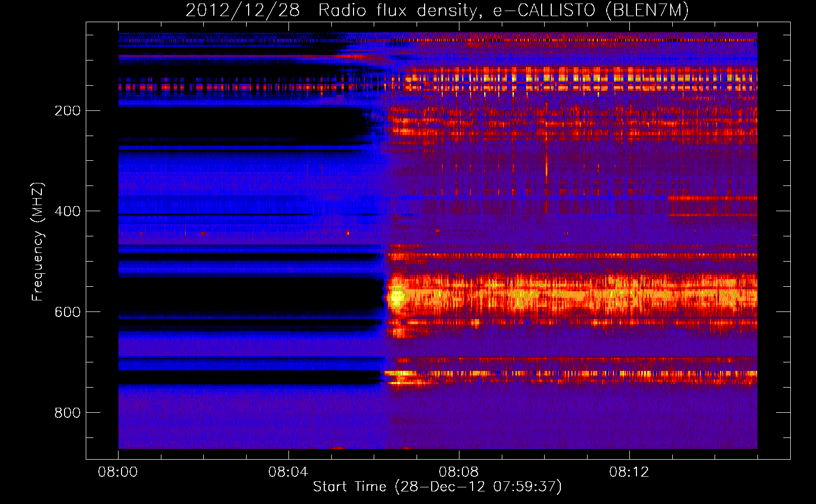
Task: Click the plot title '2012/12/28 Radio flux density'
Action: click(437, 11)
